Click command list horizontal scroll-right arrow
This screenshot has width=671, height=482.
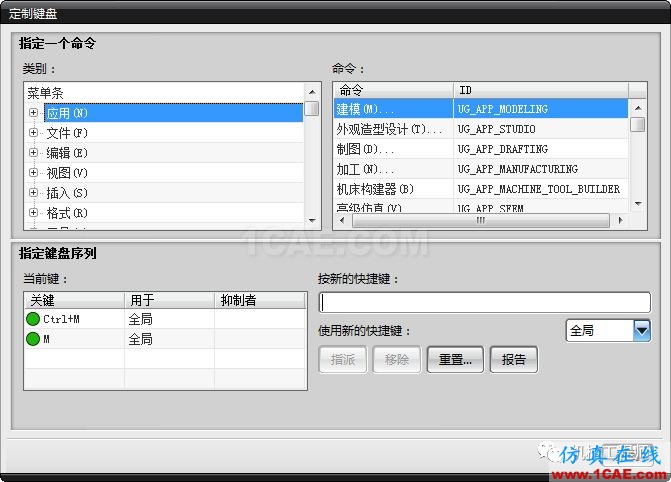pyautogui.click(x=621, y=220)
